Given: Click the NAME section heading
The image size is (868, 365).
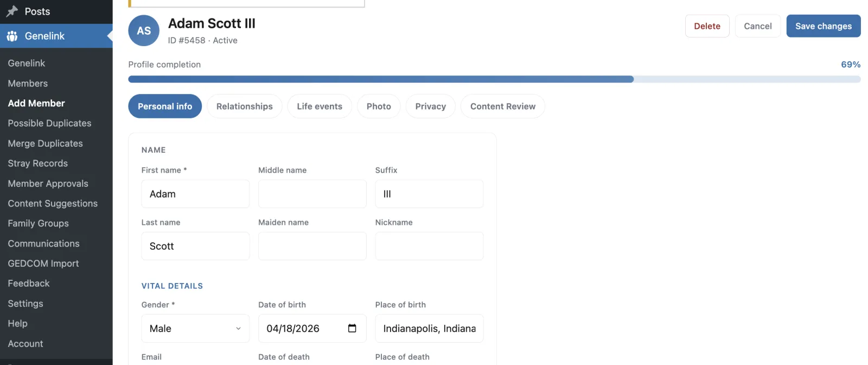Looking at the screenshot, I should (154, 150).
